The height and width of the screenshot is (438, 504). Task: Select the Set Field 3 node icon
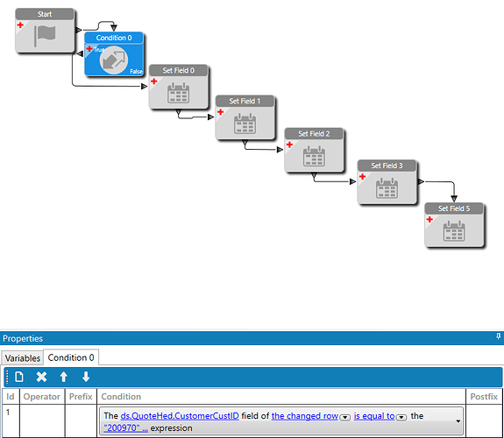[x=387, y=188]
